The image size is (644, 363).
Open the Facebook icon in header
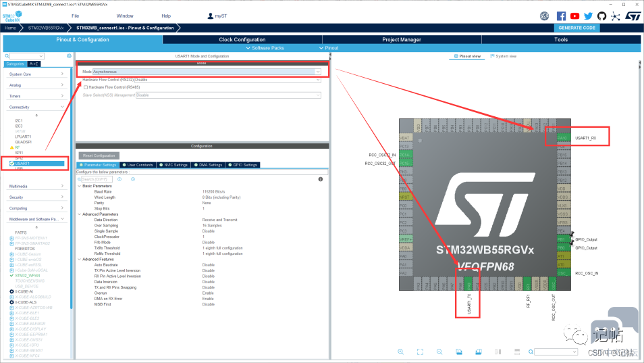coord(561,16)
